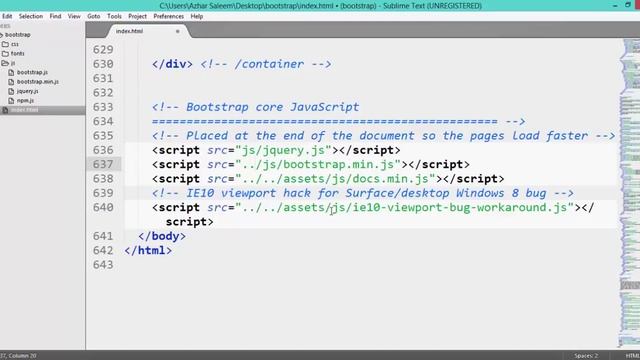Click line number 637 in gutter

pos(103,164)
